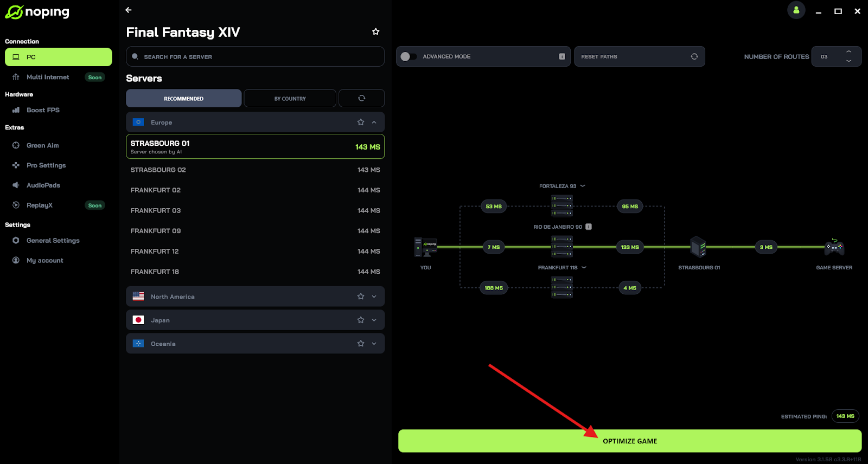Expand the Japan server group
868x464 pixels.
tap(374, 320)
